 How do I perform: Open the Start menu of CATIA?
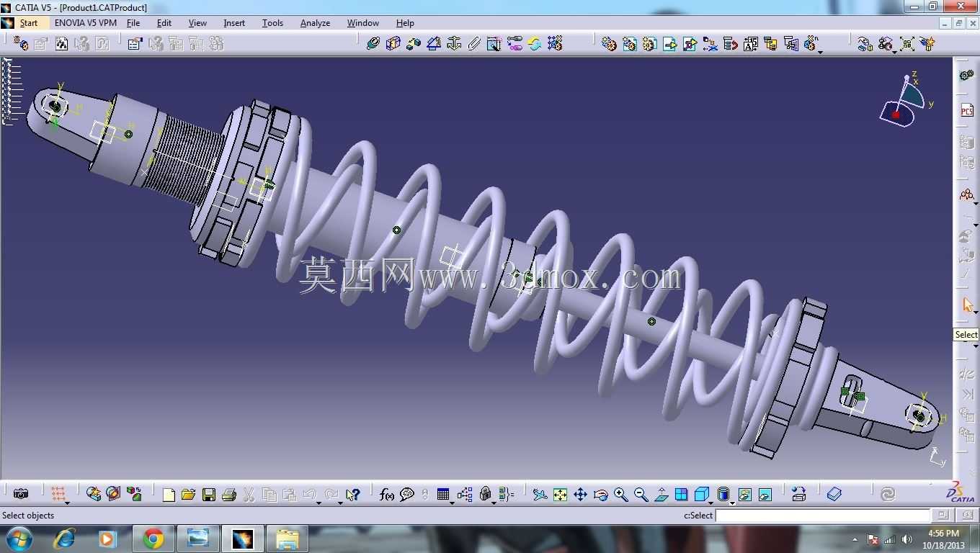click(x=28, y=23)
